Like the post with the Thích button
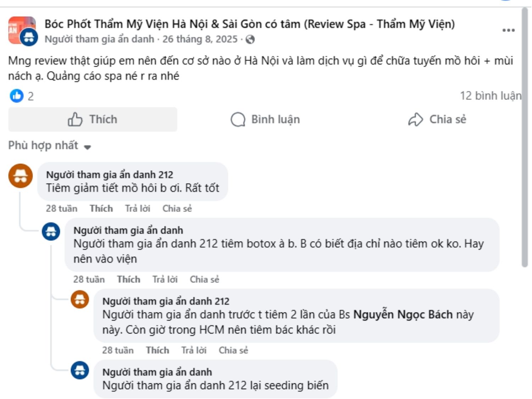The width and height of the screenshot is (532, 399). (92, 120)
